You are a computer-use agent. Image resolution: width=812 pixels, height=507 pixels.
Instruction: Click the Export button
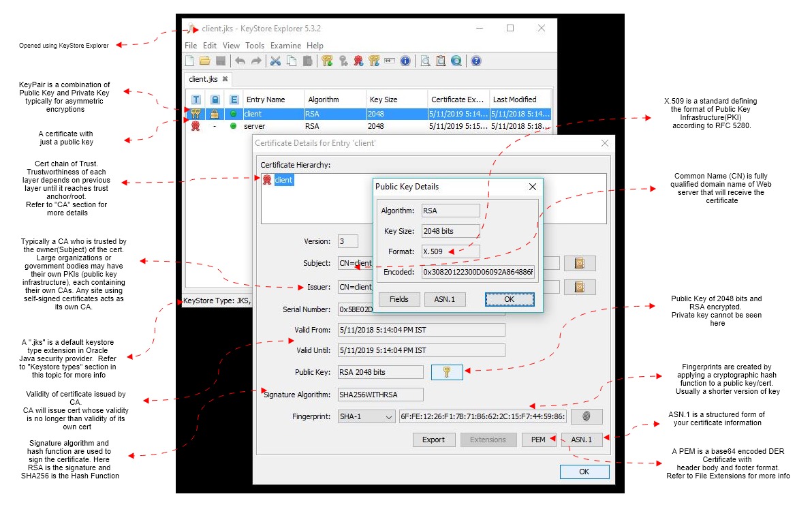pyautogui.click(x=434, y=440)
